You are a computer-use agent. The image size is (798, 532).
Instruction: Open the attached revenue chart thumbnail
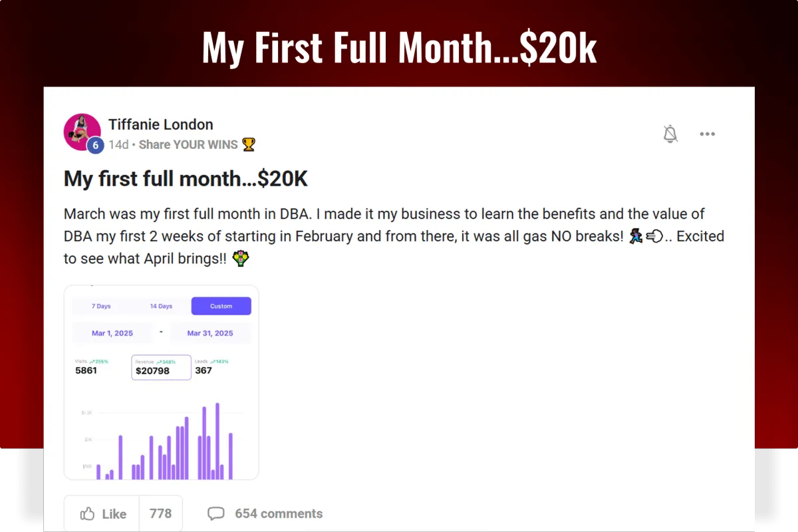(x=161, y=382)
